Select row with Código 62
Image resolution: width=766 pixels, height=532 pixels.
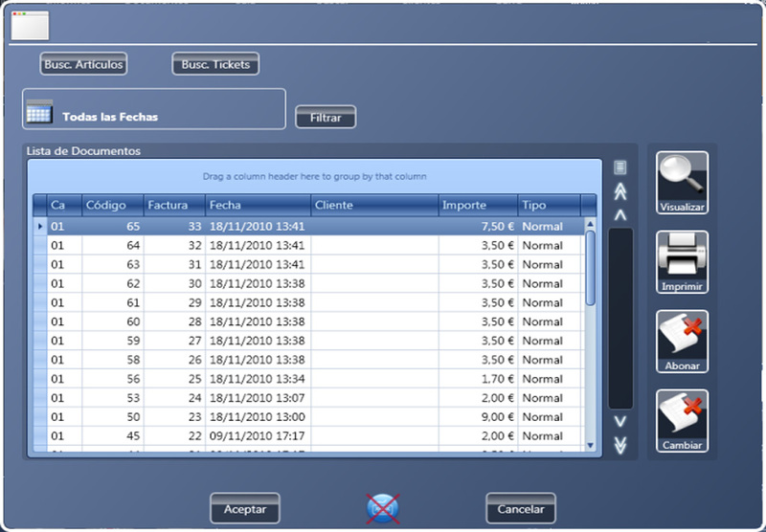[x=308, y=283]
